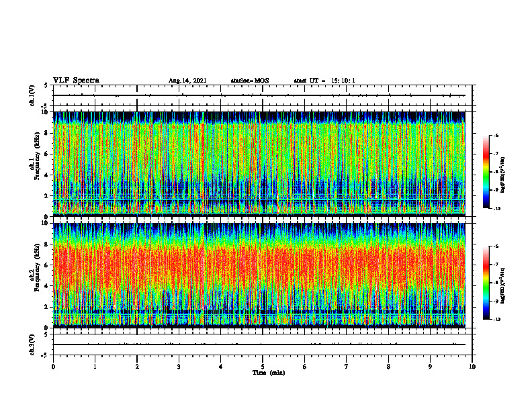Click the ch.1 voltage waveform trace
The image size is (532, 411).
(259, 95)
